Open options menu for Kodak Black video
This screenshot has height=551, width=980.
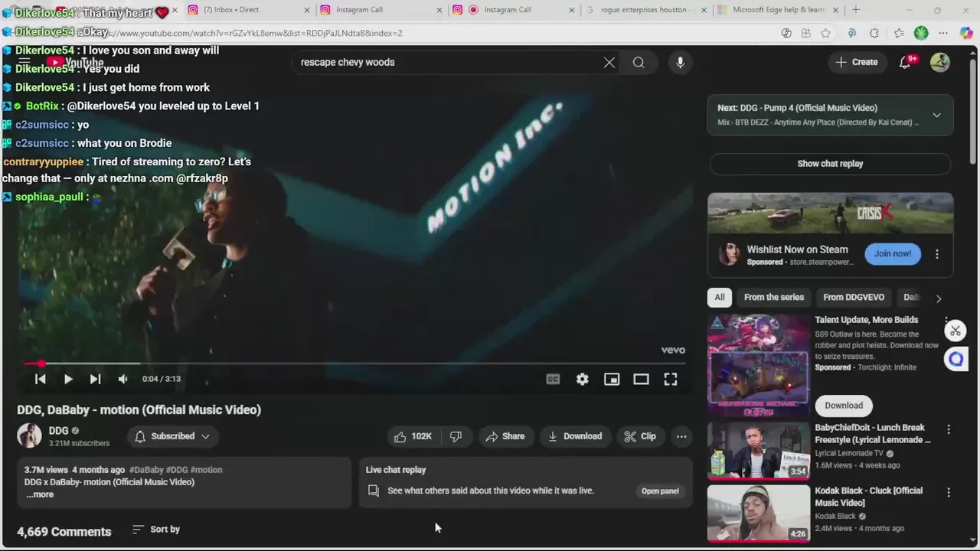tap(949, 493)
